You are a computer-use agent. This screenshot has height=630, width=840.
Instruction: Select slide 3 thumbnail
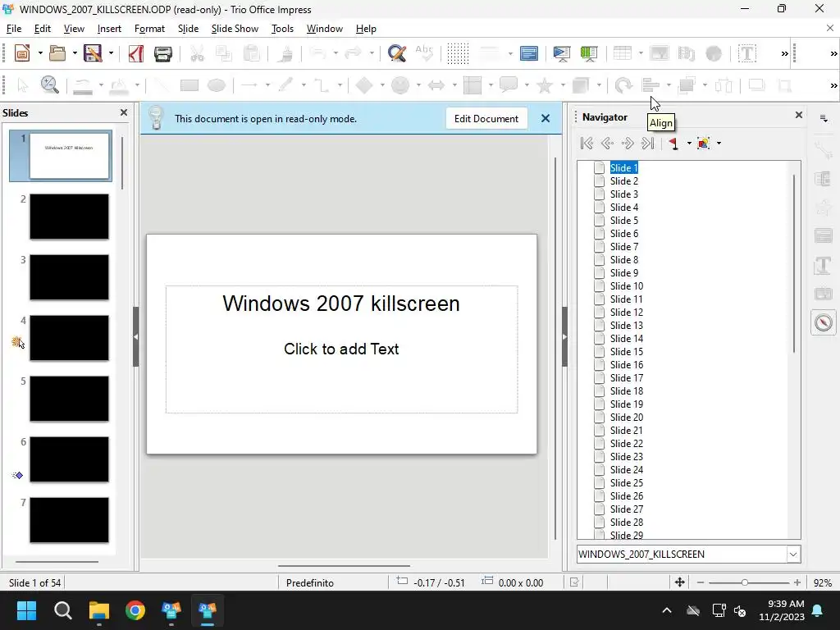pos(69,277)
